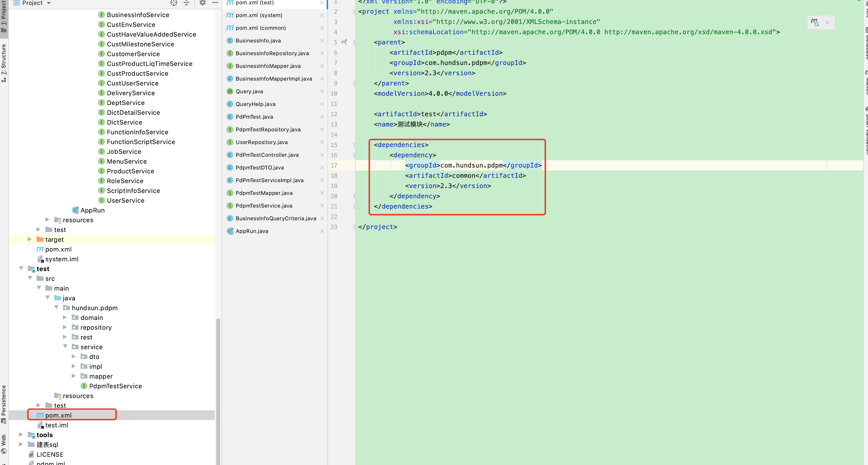Place cursor in artifactId common line
The width and height of the screenshot is (868, 465).
465,176
